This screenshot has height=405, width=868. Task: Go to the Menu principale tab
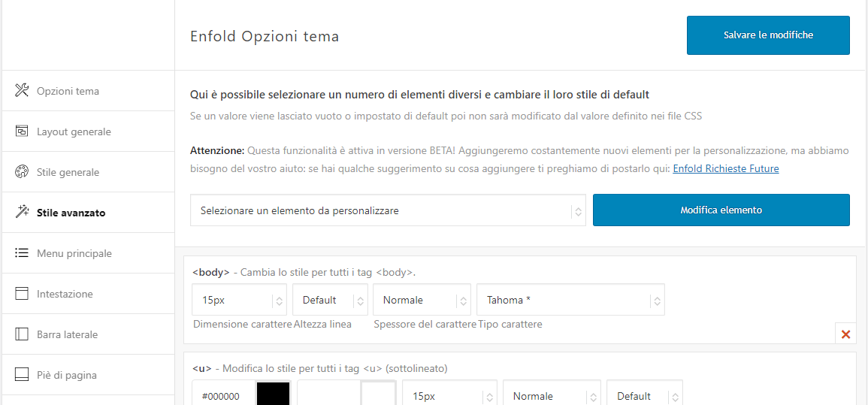[x=89, y=253]
